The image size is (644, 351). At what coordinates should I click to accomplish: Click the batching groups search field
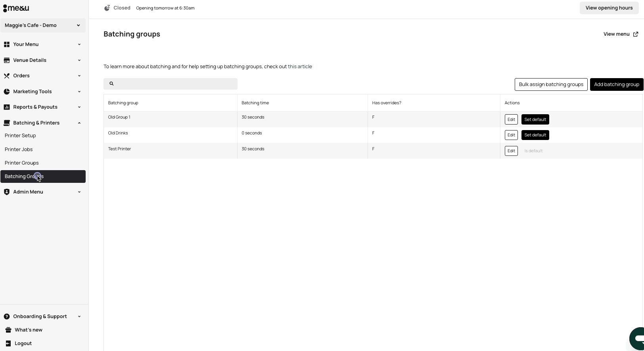(174, 84)
